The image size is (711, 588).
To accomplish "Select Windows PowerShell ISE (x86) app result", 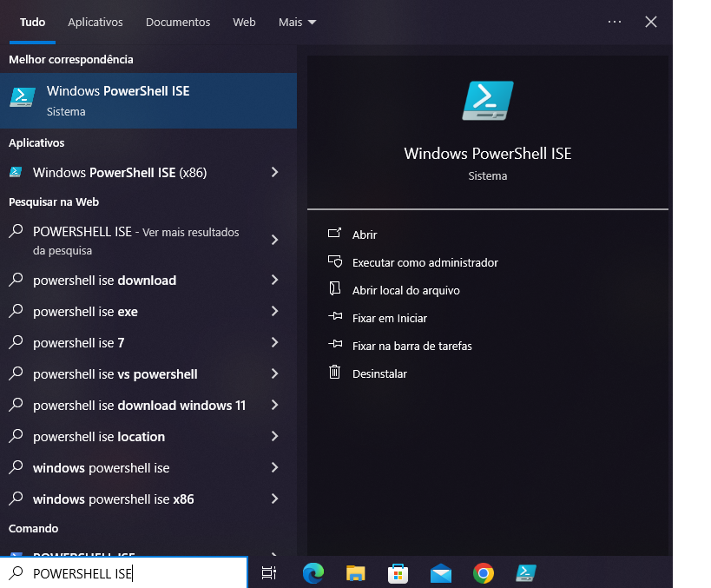I will pyautogui.click(x=148, y=173).
